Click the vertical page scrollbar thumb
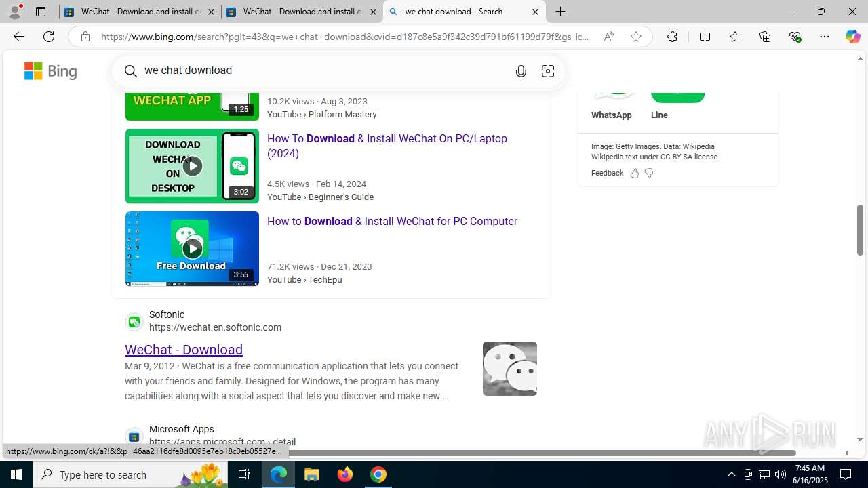Screen dimensions: 868x488 coord(860,230)
